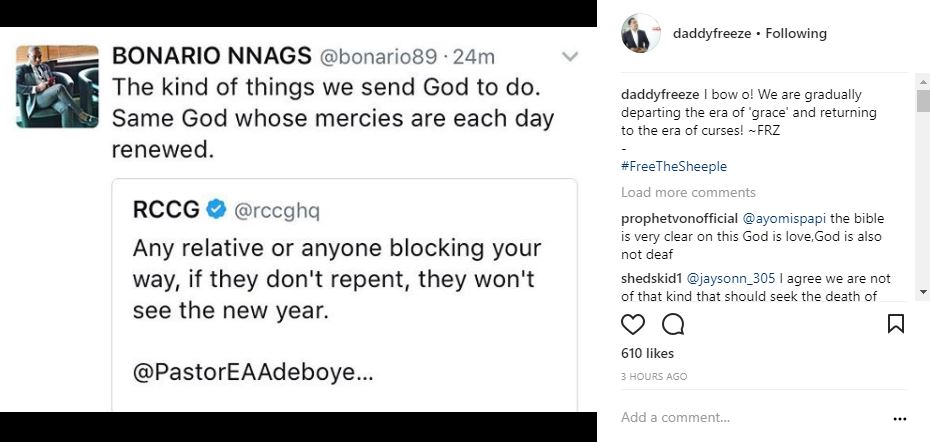Click the comment speech bubble icon
Screen dimensions: 930x442
point(673,324)
